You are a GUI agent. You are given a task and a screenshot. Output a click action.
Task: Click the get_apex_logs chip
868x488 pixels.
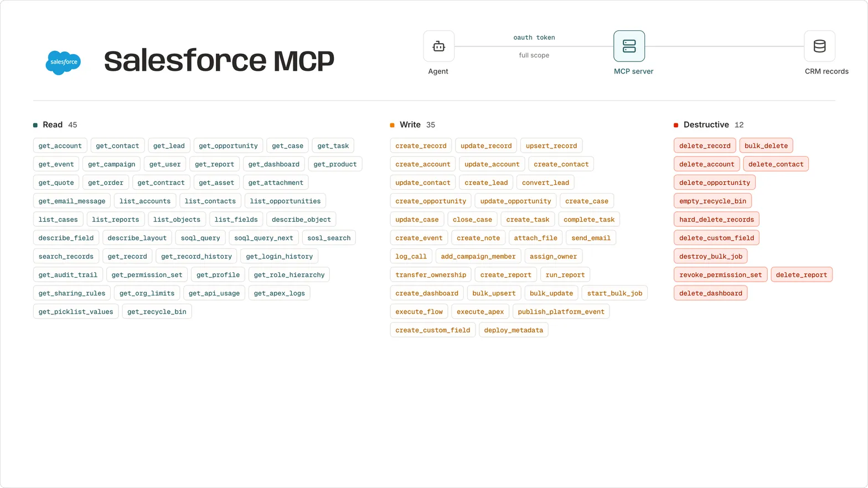click(x=280, y=293)
